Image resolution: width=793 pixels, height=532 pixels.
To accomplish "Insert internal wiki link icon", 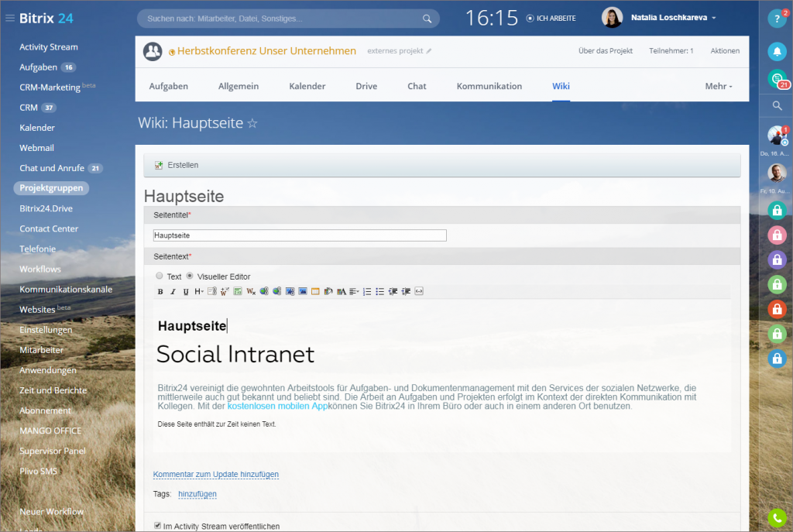I will pos(212,291).
